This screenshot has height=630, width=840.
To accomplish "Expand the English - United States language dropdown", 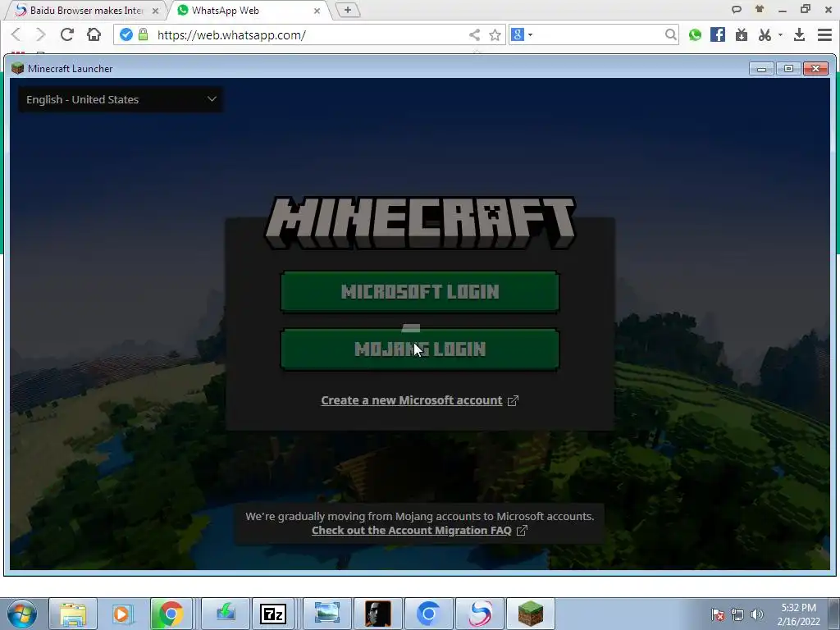I will (x=121, y=99).
